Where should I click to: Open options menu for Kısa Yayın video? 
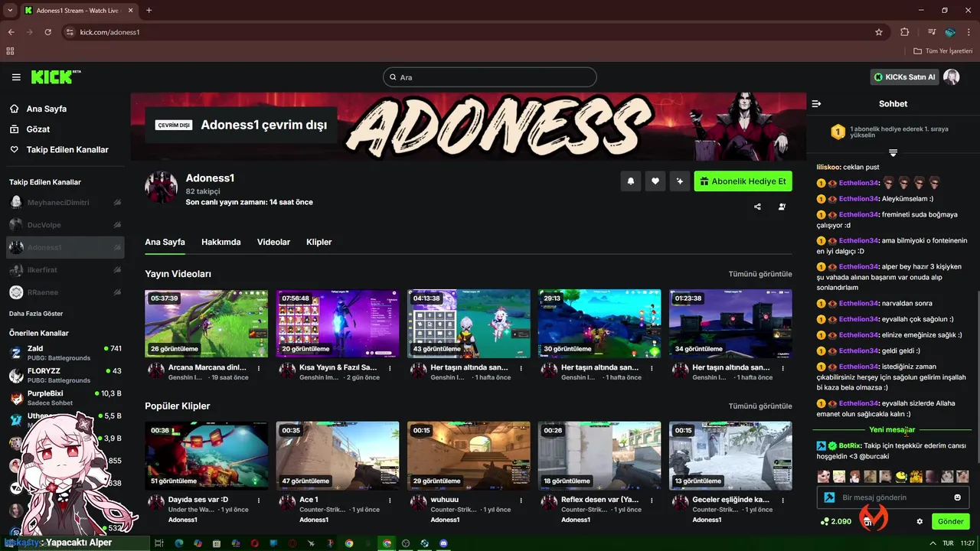pyautogui.click(x=390, y=368)
